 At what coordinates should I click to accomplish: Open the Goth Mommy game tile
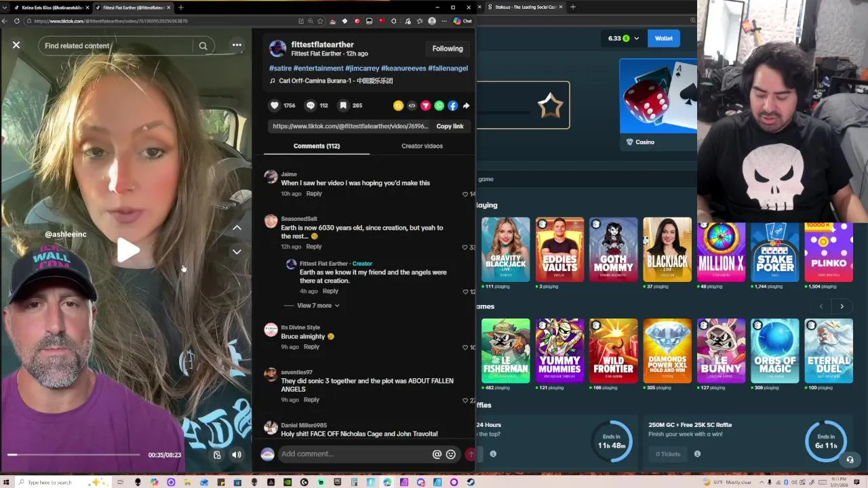[x=613, y=249]
